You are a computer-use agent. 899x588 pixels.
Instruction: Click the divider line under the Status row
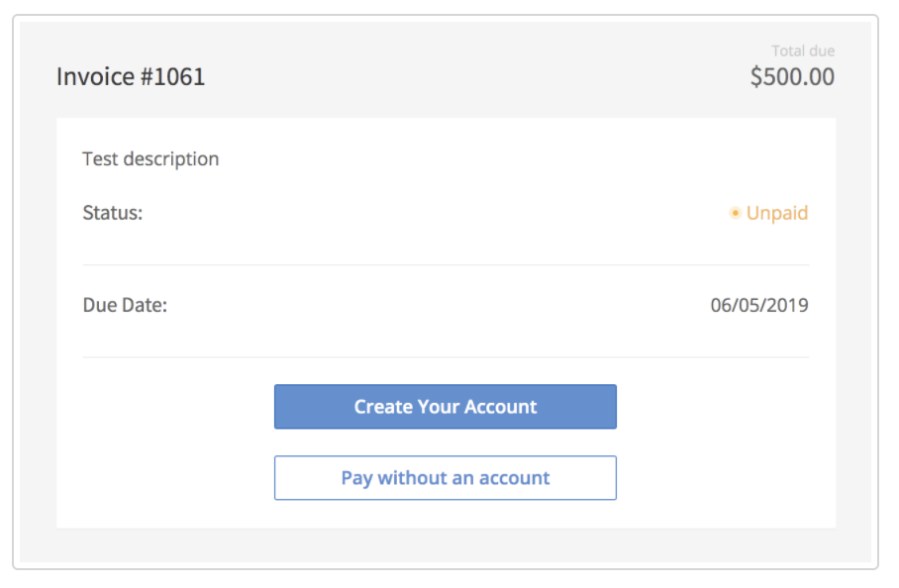[x=446, y=265]
